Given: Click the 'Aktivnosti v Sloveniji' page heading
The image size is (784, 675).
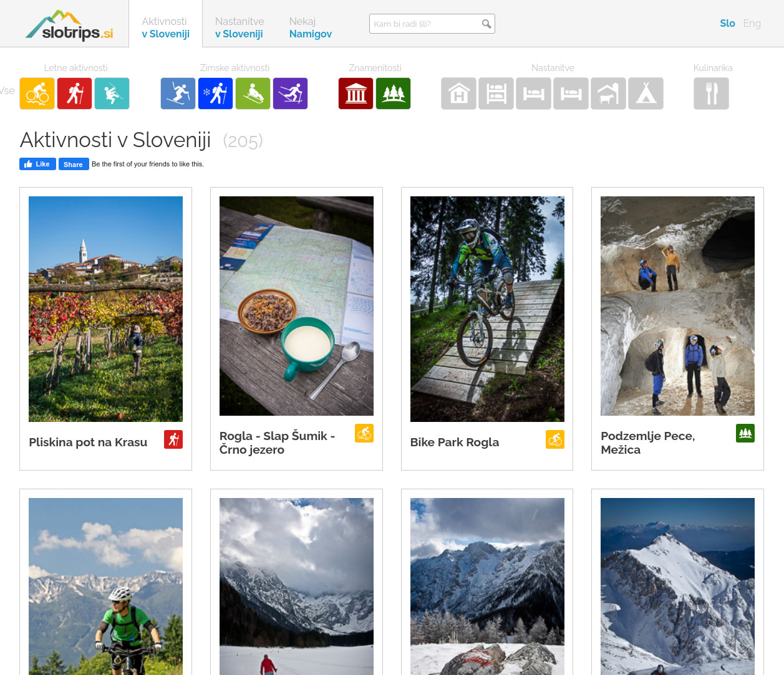Looking at the screenshot, I should point(115,140).
